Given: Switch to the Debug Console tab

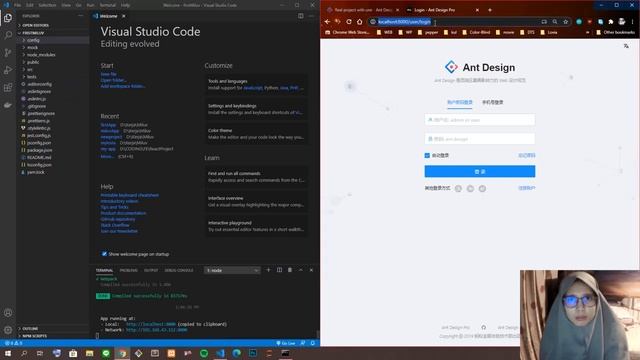Looking at the screenshot, I should click(179, 270).
